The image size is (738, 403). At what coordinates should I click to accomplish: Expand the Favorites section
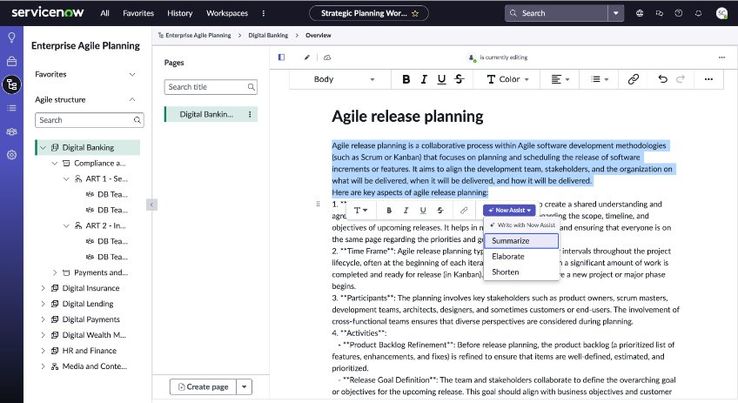[132, 74]
